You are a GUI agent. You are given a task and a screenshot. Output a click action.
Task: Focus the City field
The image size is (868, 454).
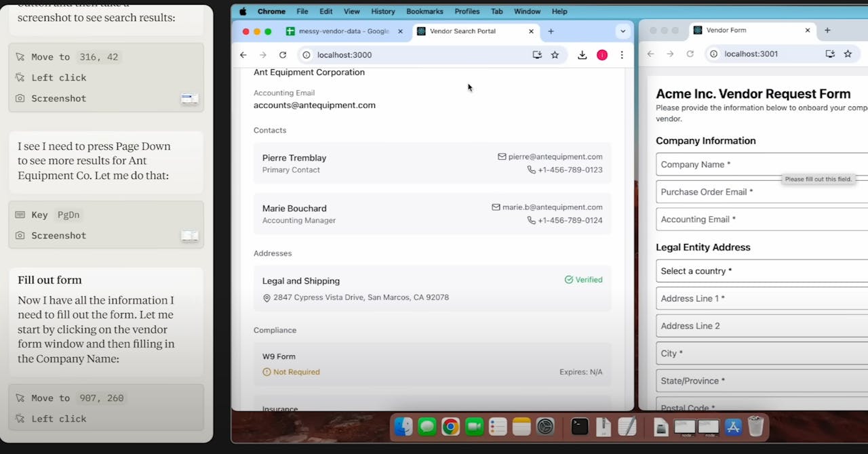pyautogui.click(x=762, y=353)
